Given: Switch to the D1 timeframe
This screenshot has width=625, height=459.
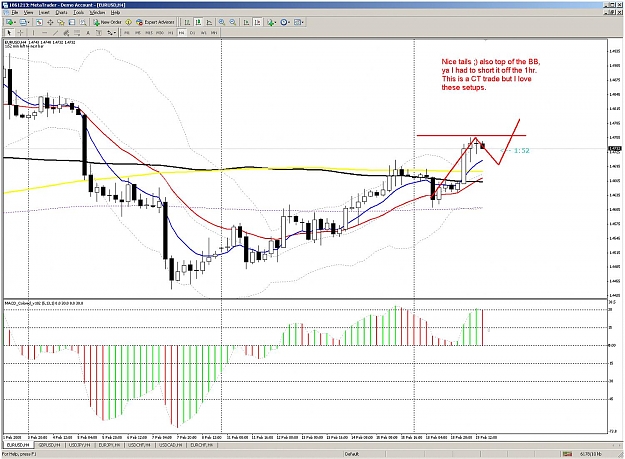Looking at the screenshot, I should pos(193,33).
